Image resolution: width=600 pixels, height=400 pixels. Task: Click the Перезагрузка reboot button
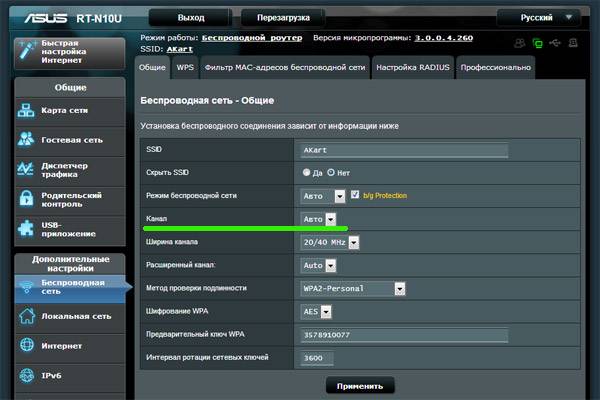pos(283,18)
